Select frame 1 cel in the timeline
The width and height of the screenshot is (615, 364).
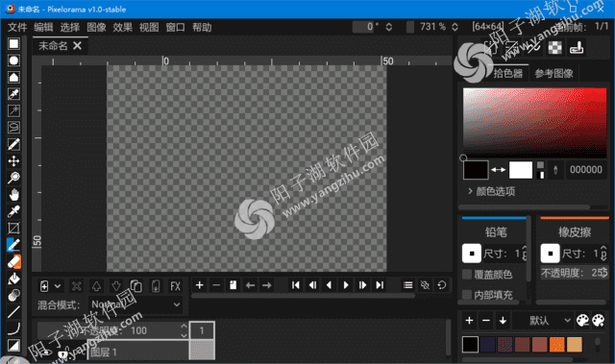[x=202, y=349]
